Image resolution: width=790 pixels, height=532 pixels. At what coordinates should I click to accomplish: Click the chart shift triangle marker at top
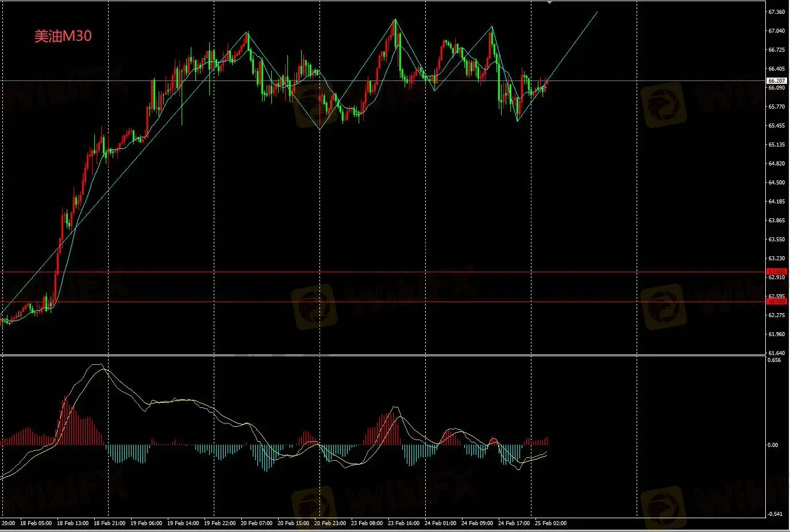[x=550, y=3]
